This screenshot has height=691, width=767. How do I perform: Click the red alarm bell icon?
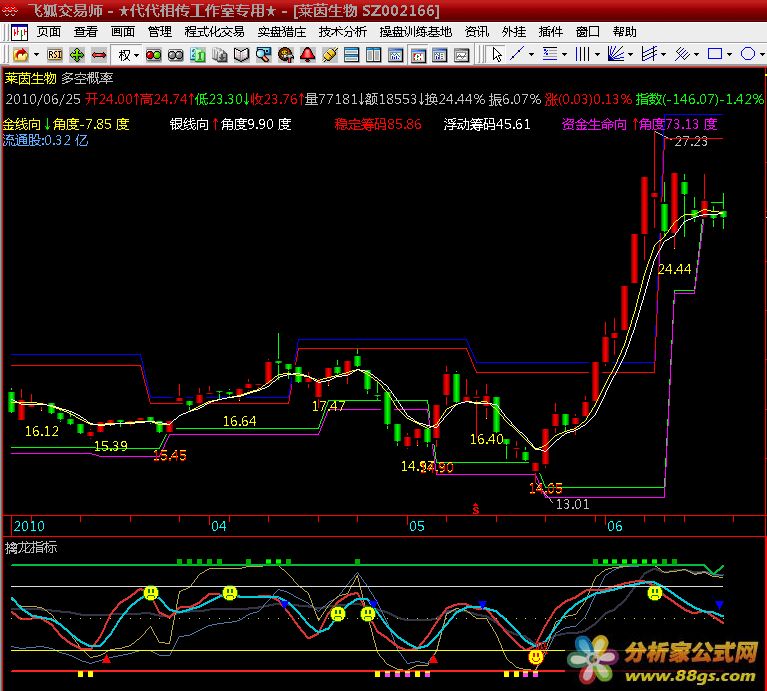point(307,54)
